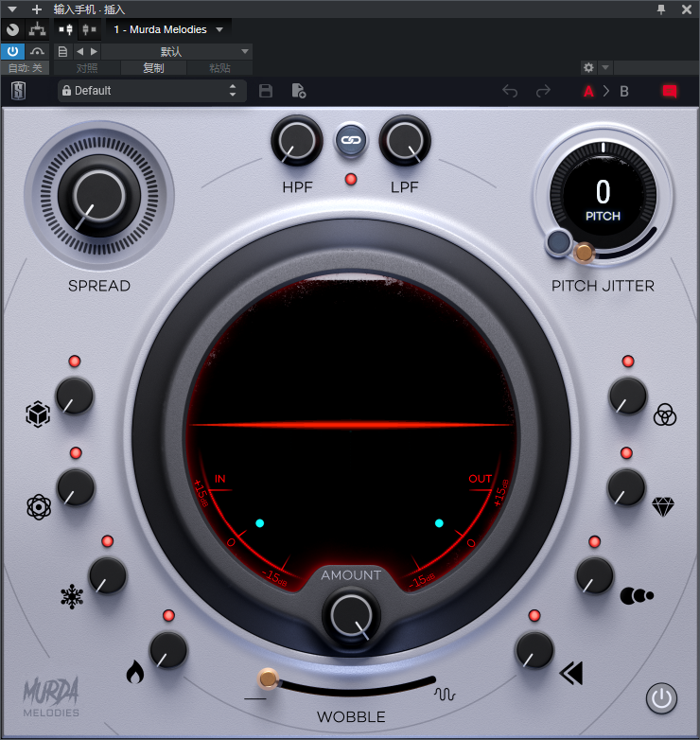Click the double rewind arrows icon
Image resolution: width=700 pixels, height=740 pixels.
click(571, 673)
